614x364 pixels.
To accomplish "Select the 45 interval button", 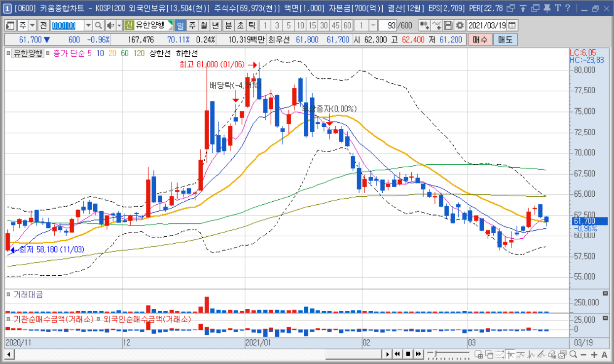I will [x=335, y=25].
